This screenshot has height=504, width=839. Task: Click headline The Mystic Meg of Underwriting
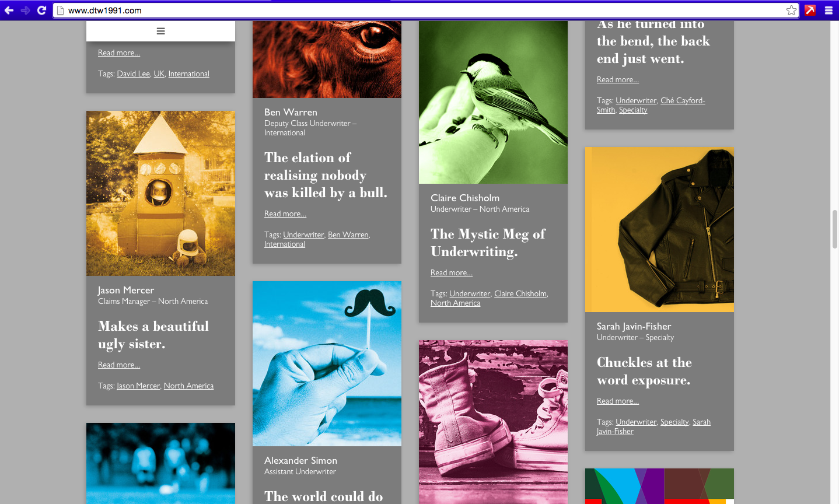[x=488, y=243]
